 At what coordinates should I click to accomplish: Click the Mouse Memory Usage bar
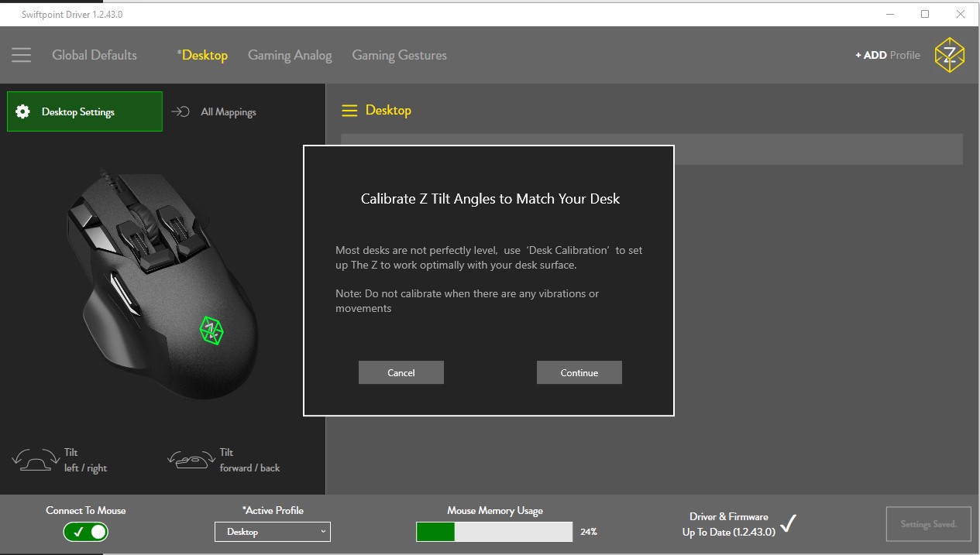point(494,532)
